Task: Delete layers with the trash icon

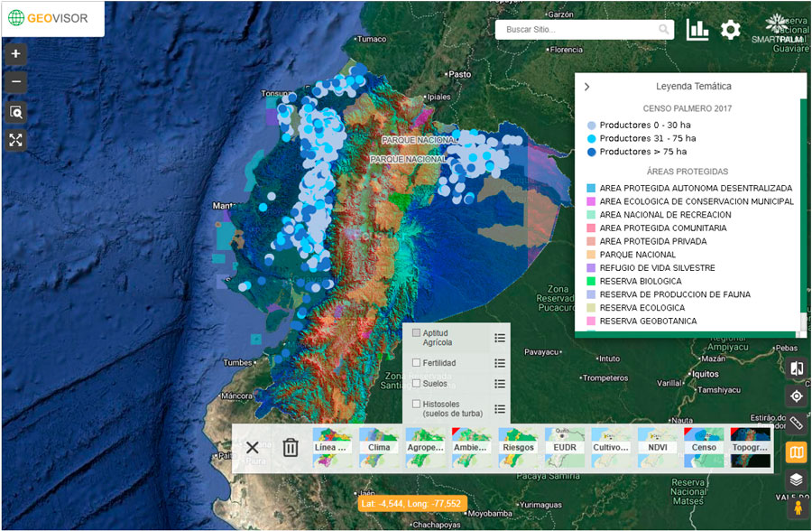Action: 290,447
